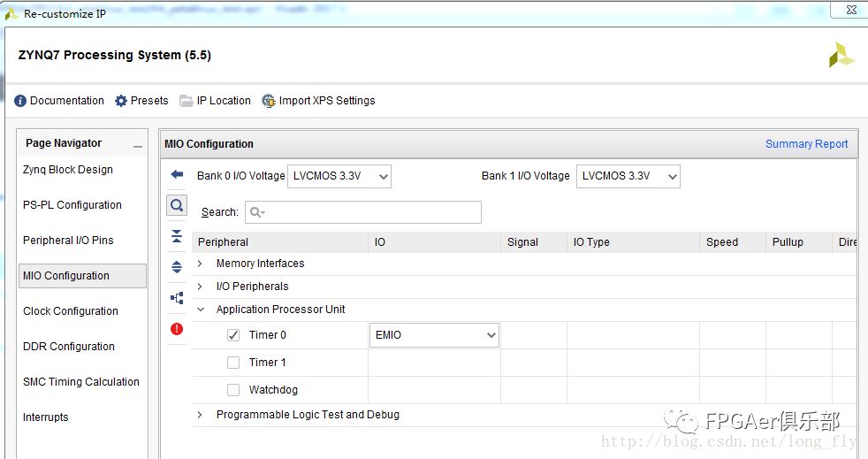The height and width of the screenshot is (459, 868).
Task: Open the Presets gear menu
Action: [141, 101]
